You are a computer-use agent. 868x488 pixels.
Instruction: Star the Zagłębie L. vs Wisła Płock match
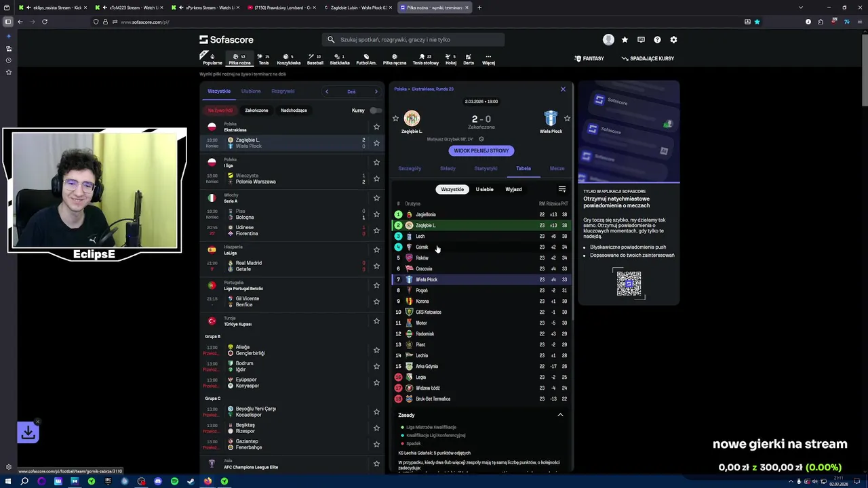[376, 143]
